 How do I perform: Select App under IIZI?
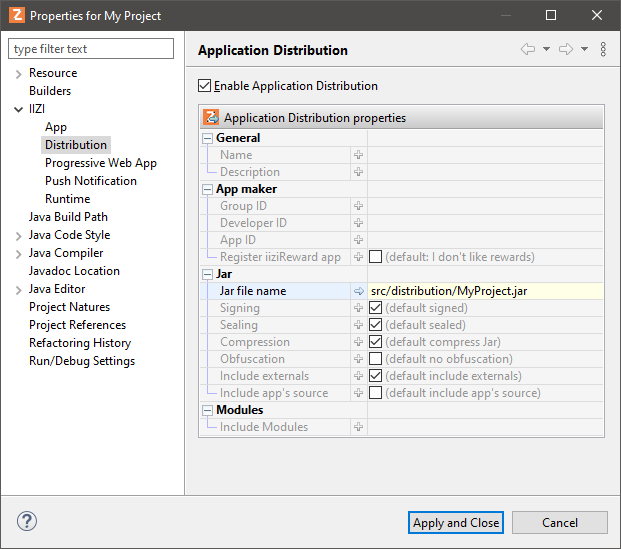56,127
